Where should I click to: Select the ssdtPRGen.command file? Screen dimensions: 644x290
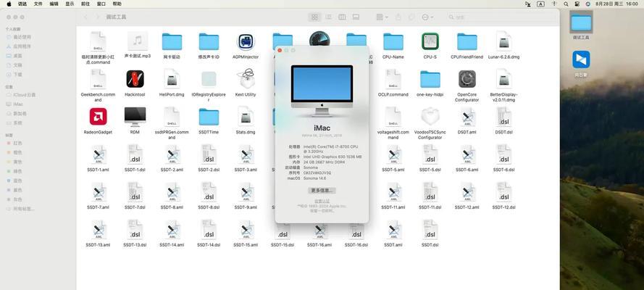172,117
